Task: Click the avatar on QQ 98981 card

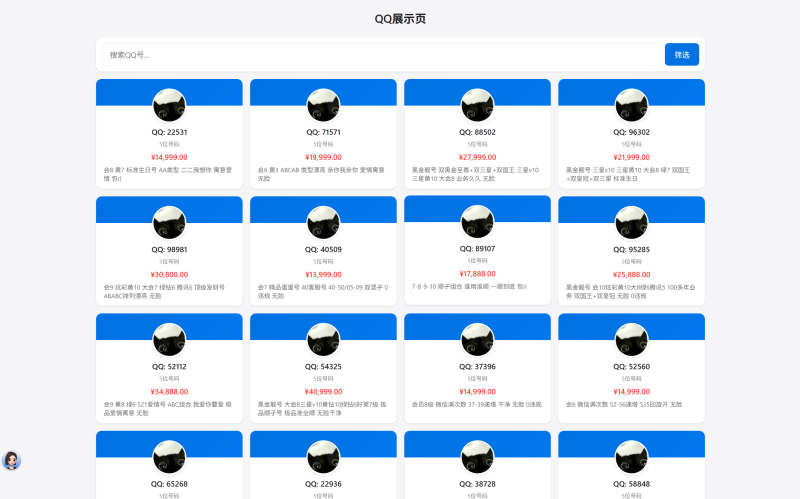Action: pyautogui.click(x=169, y=223)
